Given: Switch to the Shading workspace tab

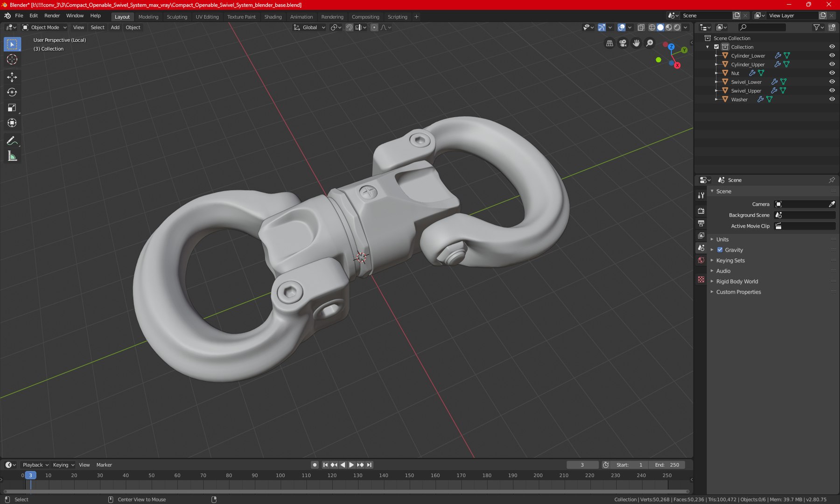Looking at the screenshot, I should 273,17.
